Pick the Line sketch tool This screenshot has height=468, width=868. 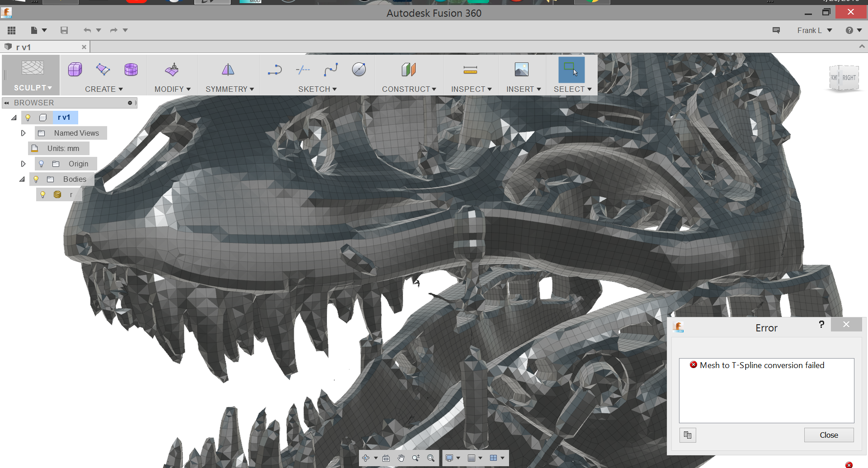(x=275, y=70)
